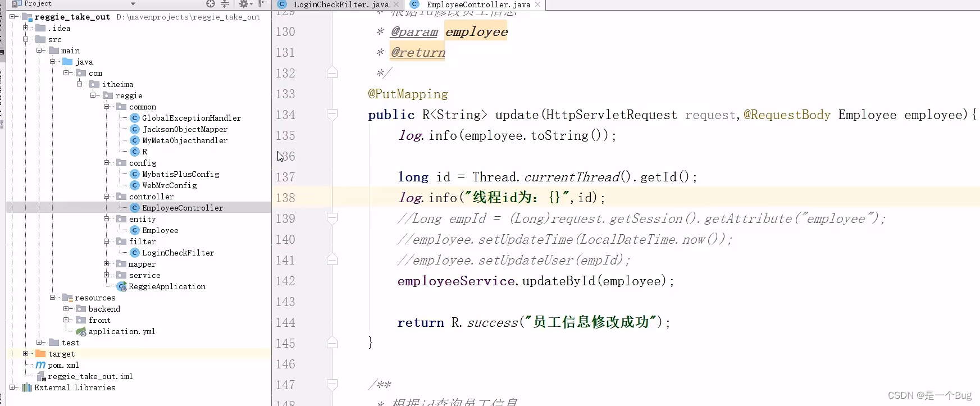Open JacksonObjectMapper class
The height and width of the screenshot is (406, 980).
pos(185,129)
